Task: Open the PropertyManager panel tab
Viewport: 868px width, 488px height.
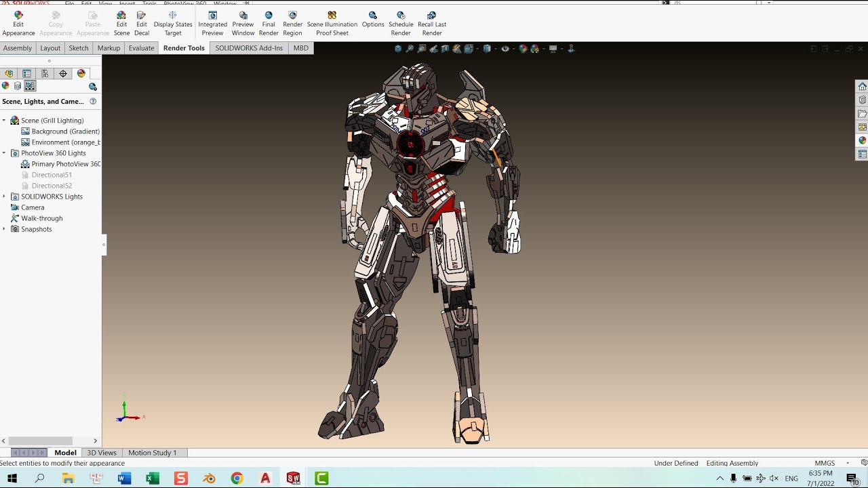Action: point(26,74)
